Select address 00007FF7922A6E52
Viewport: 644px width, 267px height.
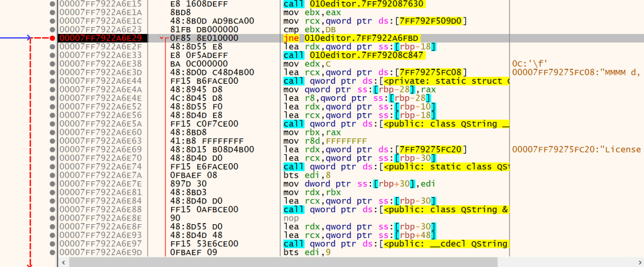tap(101, 106)
